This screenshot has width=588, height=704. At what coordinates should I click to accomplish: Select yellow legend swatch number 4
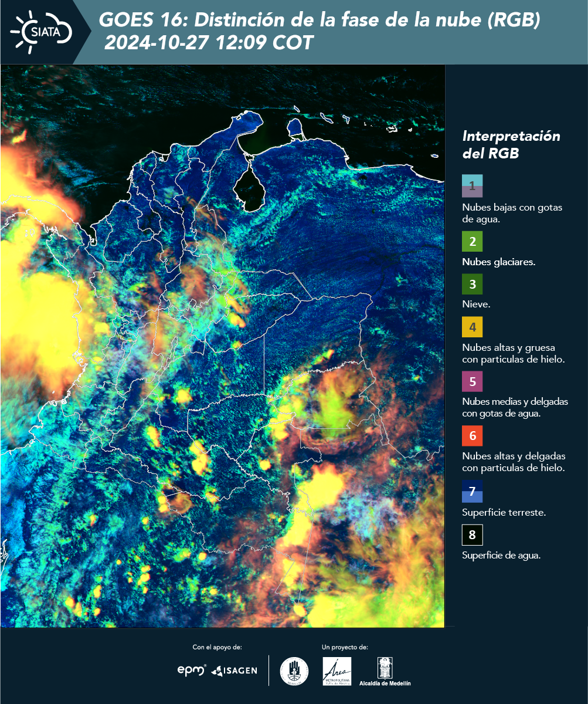click(x=472, y=327)
